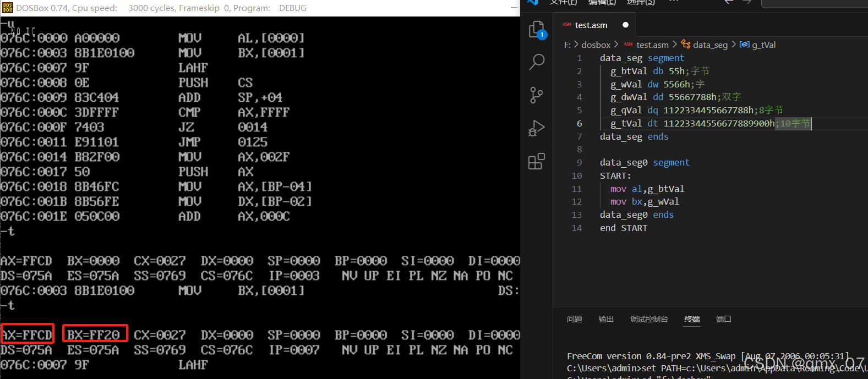Click the FreeCom version line in terminal
868x379 pixels.
tap(708, 356)
